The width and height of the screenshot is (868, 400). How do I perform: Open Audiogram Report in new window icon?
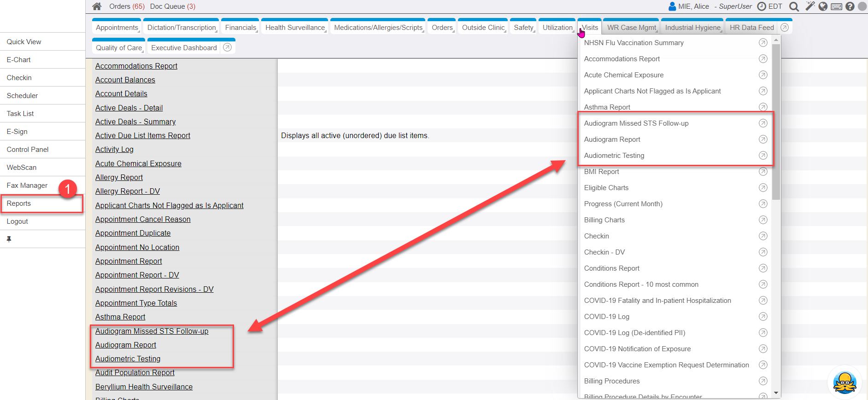coord(763,139)
